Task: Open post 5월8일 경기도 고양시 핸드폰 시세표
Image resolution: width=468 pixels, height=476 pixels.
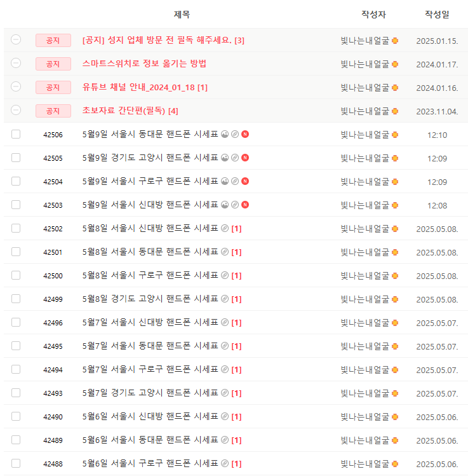Action: [150, 299]
